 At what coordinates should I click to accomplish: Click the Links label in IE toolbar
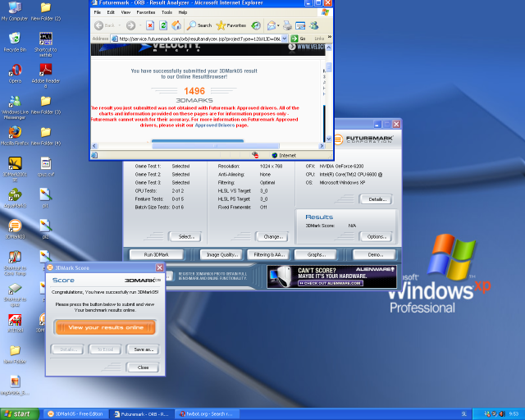(319, 39)
